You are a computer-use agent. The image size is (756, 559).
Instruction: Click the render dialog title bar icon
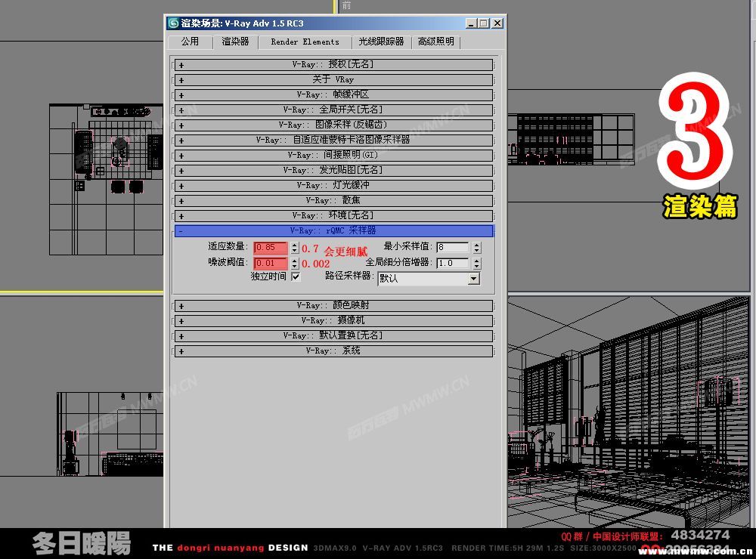pos(174,23)
